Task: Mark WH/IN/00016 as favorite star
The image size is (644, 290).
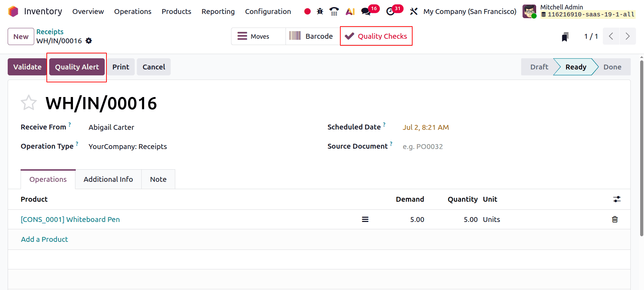Action: (29, 103)
